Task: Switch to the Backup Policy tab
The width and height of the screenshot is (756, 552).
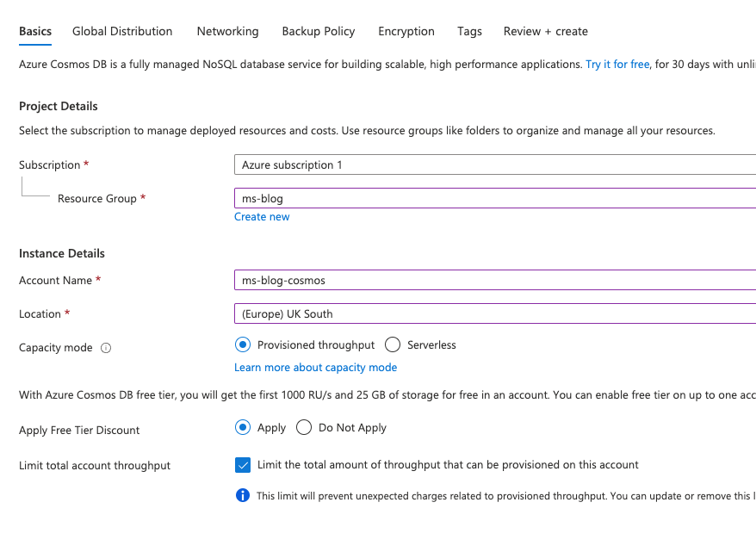Action: point(319,31)
